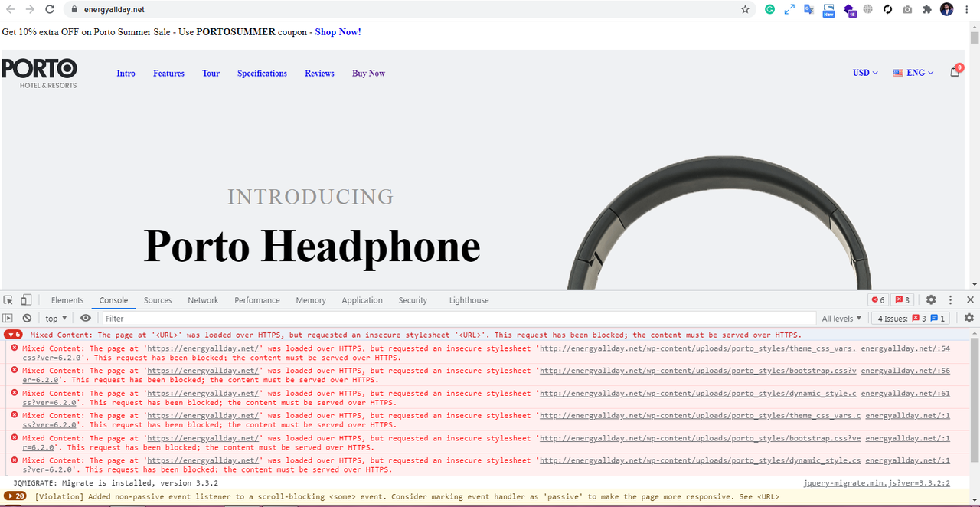Open Chrome three-dot menu
Screen dimensions: 980x507
pyautogui.click(x=969, y=9)
